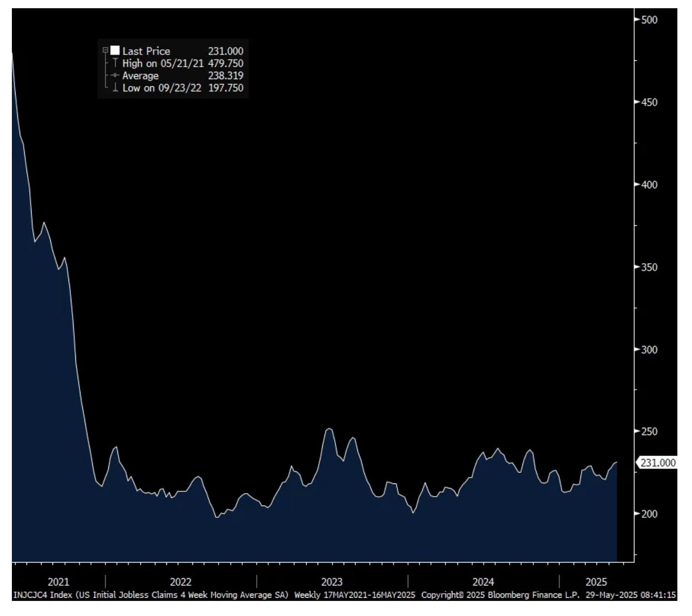Click the Average line icon in legend
Viewport: 692px width, 616px height.
pos(115,75)
